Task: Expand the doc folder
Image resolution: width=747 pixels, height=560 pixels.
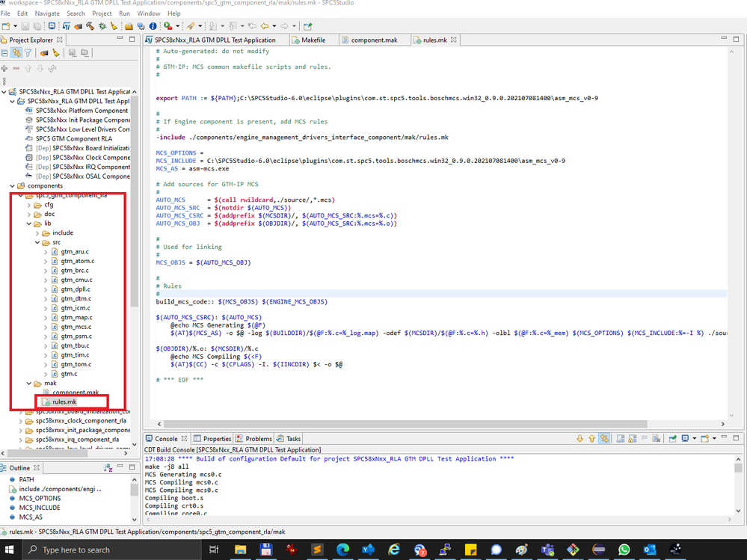Action: coord(29,215)
